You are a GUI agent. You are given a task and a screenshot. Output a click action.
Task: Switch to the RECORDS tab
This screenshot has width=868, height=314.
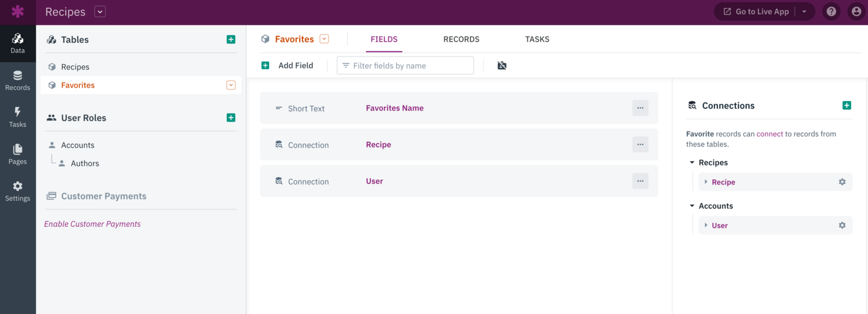coord(461,39)
